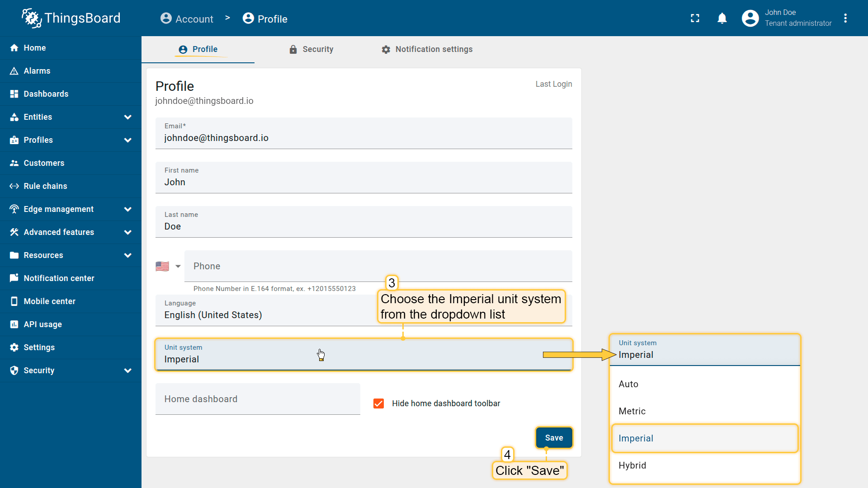Click the fullscreen toggle icon

pyautogui.click(x=695, y=18)
